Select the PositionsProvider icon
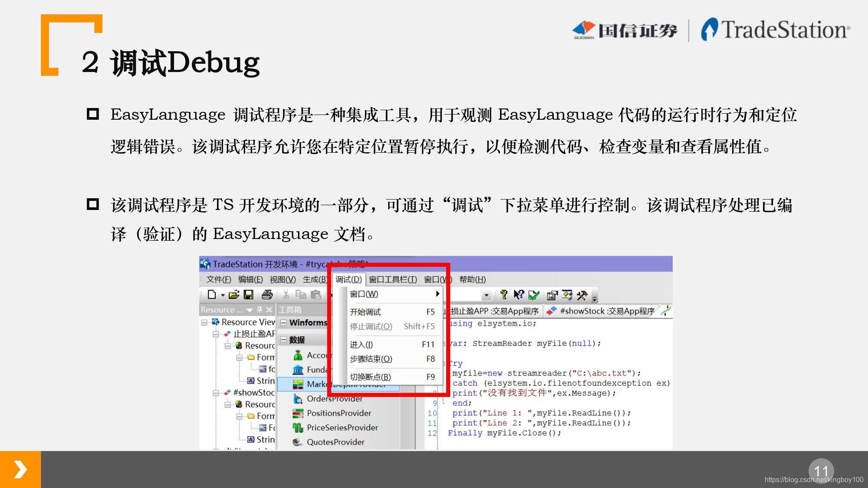 point(298,413)
